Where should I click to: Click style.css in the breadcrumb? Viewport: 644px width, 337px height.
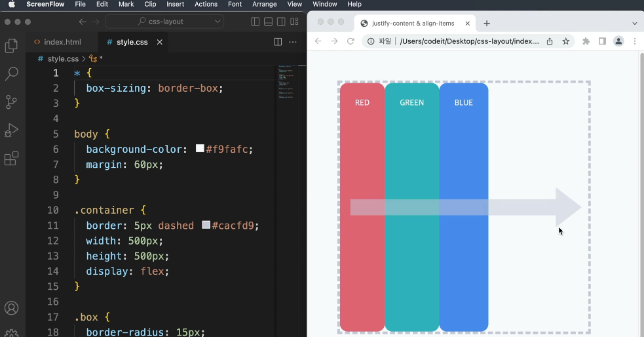[63, 59]
